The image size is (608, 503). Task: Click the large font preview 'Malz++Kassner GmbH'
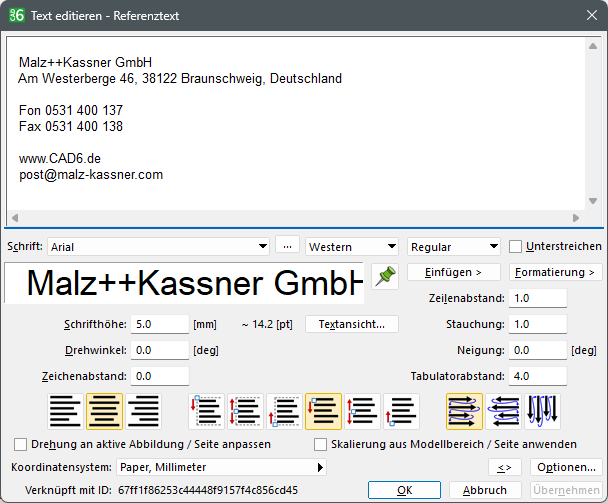click(x=184, y=283)
